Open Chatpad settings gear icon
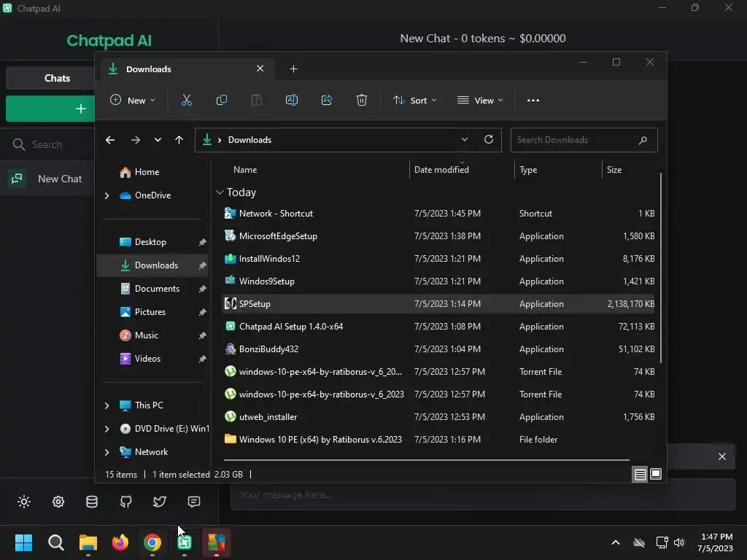 pos(58,502)
